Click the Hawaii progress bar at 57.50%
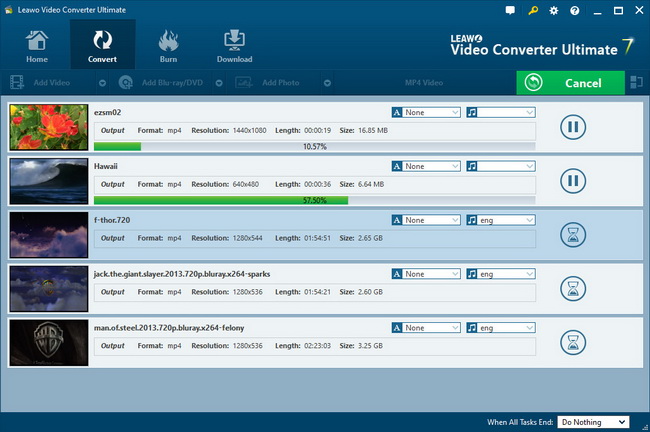Viewport: 650px width, 432px height. [315, 200]
